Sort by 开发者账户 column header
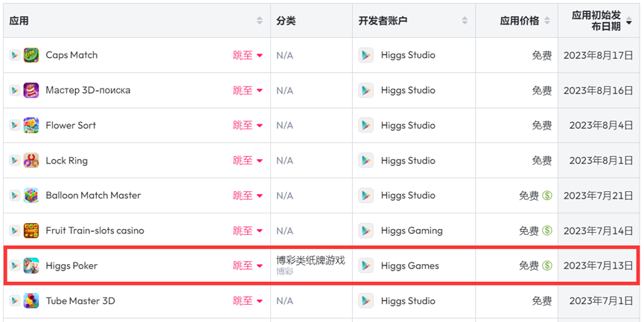This screenshot has width=644, height=322. tap(465, 21)
